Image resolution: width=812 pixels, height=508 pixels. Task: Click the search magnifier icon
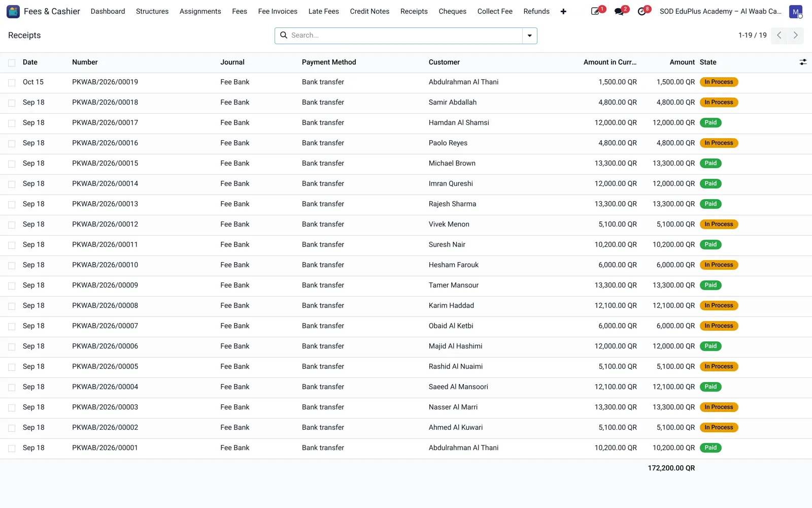[284, 35]
